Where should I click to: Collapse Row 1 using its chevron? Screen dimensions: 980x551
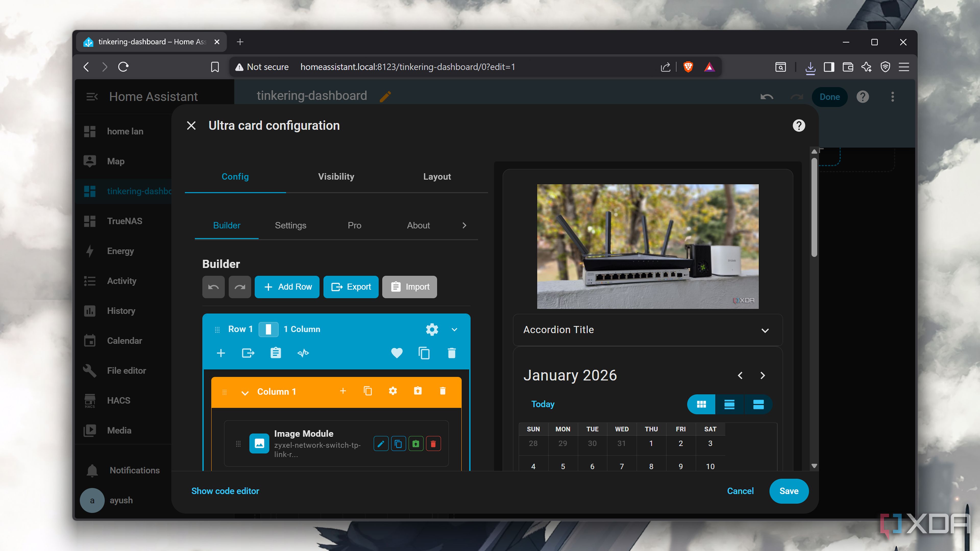pyautogui.click(x=454, y=330)
